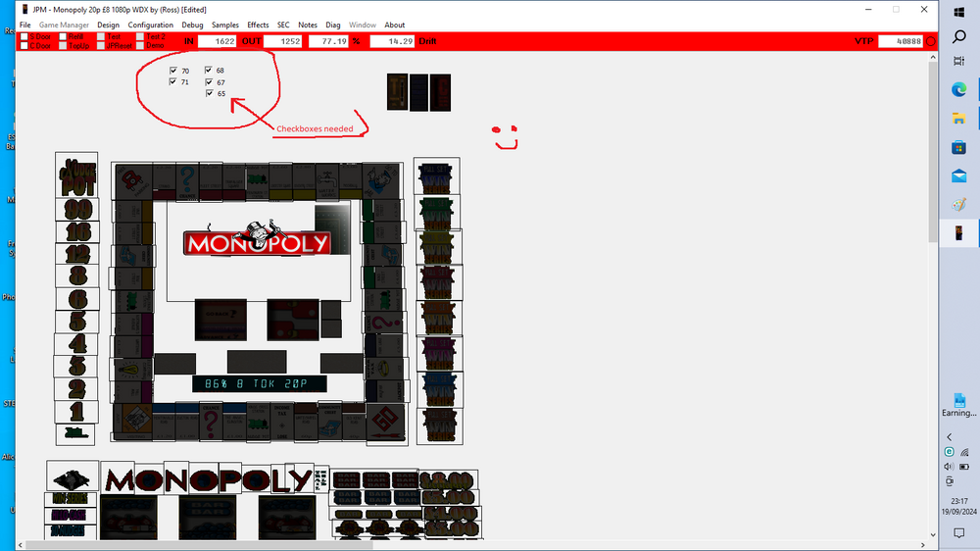Launch Microsoft Edge from the taskbar
Viewport: 980px width, 551px height.
click(959, 89)
